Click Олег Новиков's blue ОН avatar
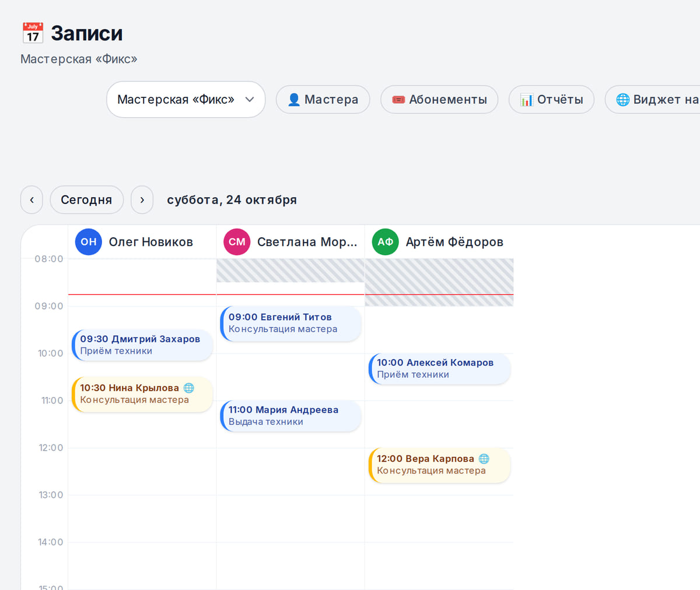 click(89, 242)
